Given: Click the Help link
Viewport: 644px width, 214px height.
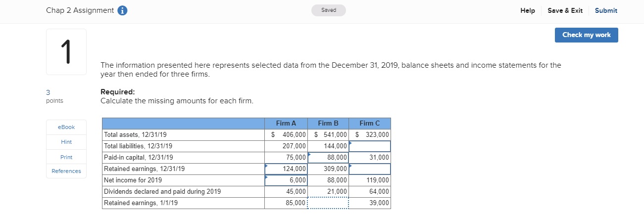Looking at the screenshot, I should (527, 10).
